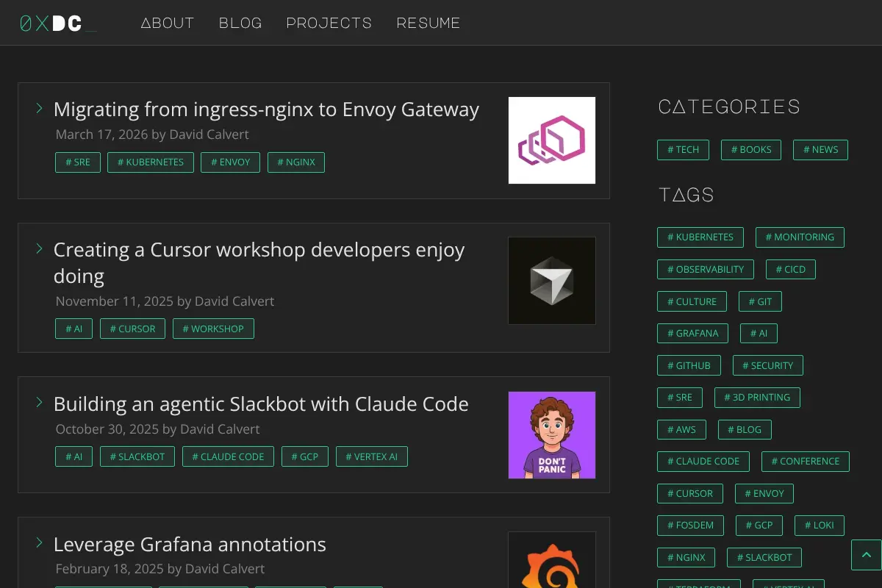Click the Don't Panic avatar thumbnail
882x588 pixels.
click(x=552, y=435)
